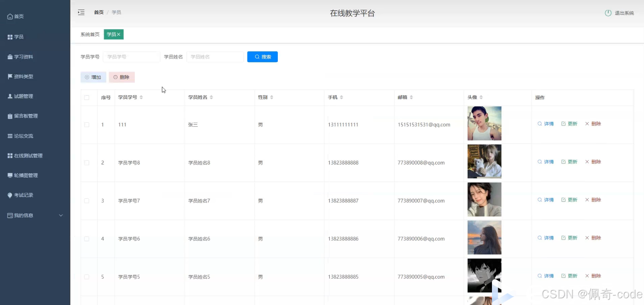The width and height of the screenshot is (644, 305).
Task: Click 更新 for 学员姓名5
Action: [569, 276]
